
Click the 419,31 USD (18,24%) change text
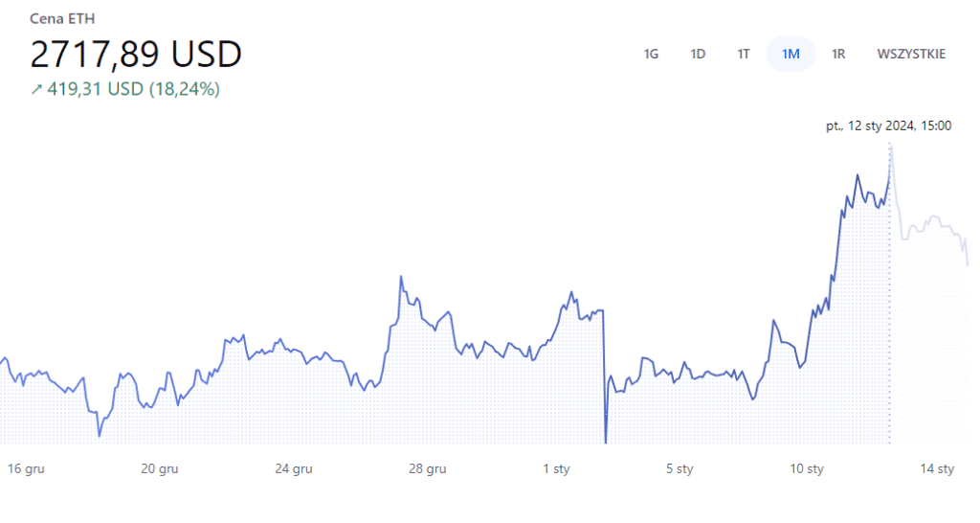[134, 89]
